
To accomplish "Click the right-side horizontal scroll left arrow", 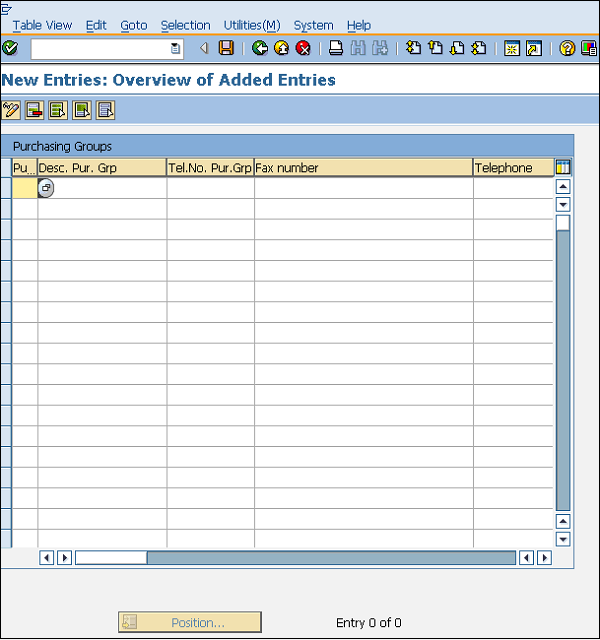I will click(527, 558).
